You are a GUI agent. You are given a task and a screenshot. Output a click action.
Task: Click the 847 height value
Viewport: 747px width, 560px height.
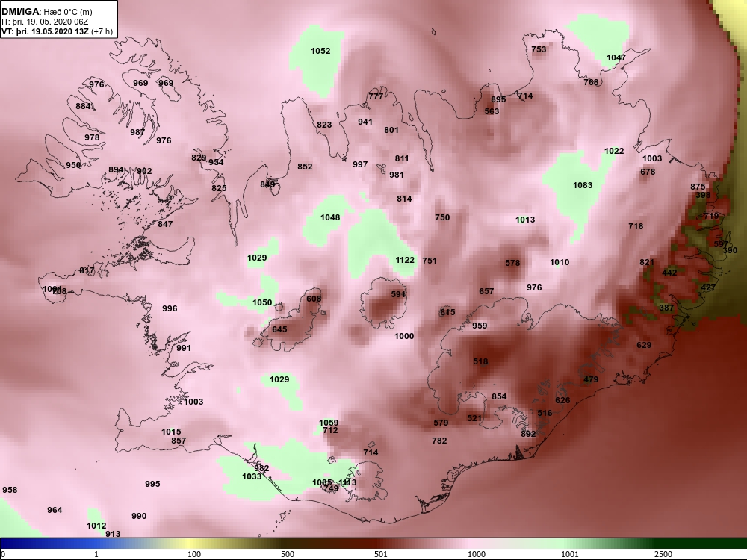coord(165,224)
